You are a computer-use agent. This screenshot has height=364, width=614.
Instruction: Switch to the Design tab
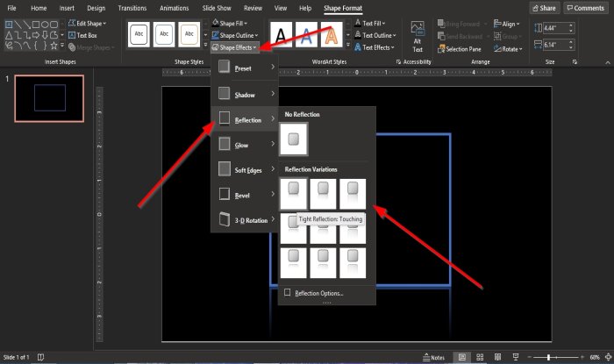(x=96, y=8)
